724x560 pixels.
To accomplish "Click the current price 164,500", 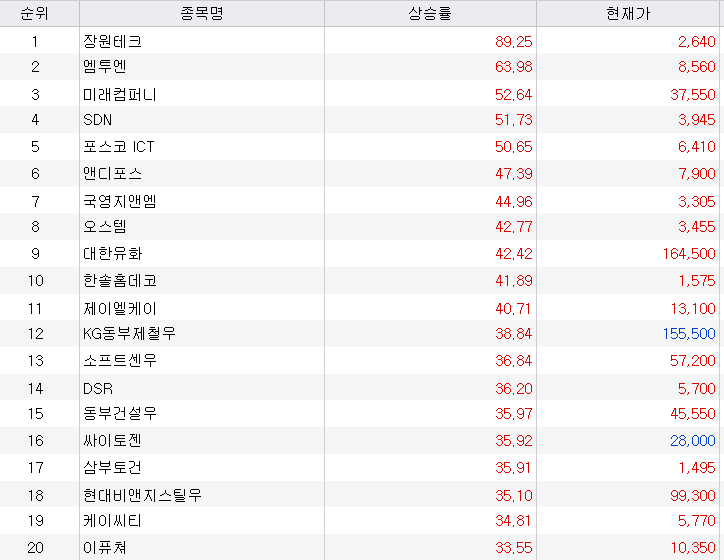I will click(689, 253).
